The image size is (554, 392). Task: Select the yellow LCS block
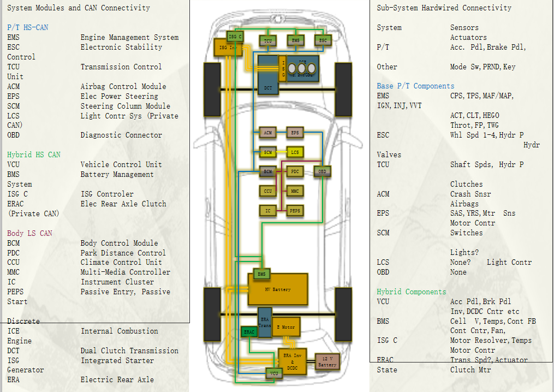(295, 152)
